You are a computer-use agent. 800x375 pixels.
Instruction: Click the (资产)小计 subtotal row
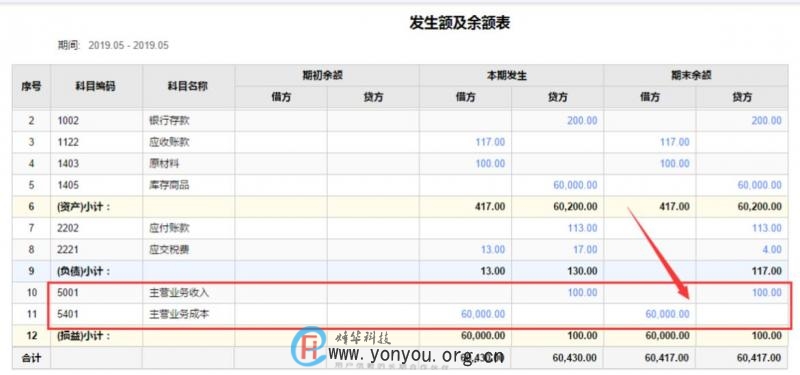400,207
